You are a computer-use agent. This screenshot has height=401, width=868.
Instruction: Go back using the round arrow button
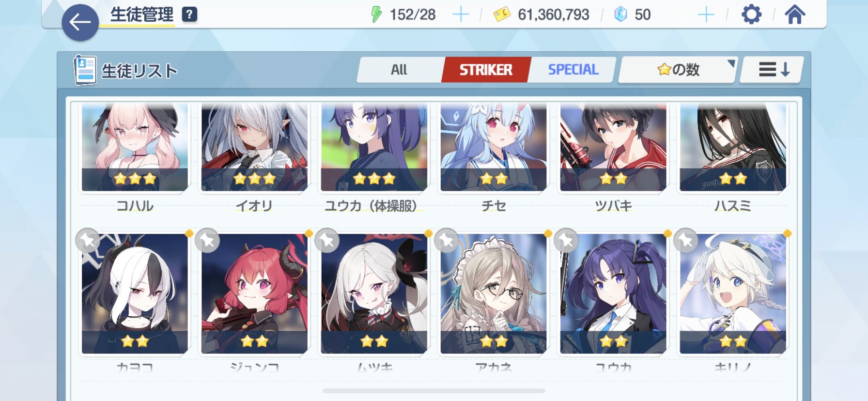click(x=80, y=22)
